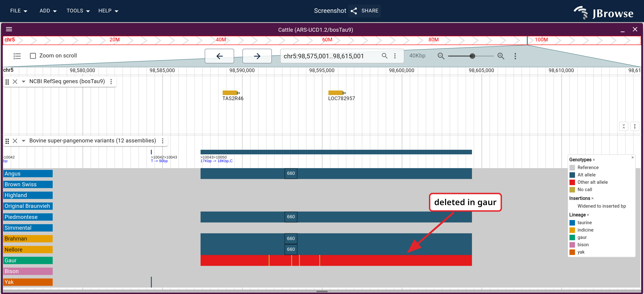Pan left with back arrow button
Screen dimensions: 644x294
tap(219, 56)
